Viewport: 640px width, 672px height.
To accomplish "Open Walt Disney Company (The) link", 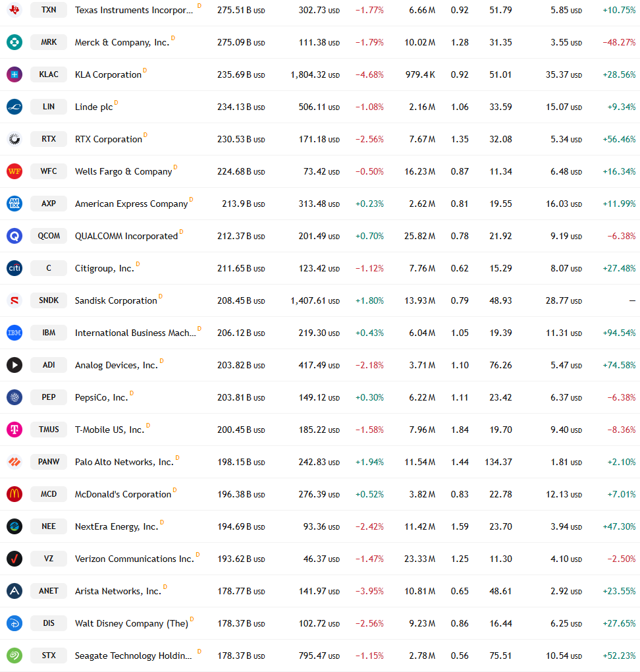I will [132, 623].
